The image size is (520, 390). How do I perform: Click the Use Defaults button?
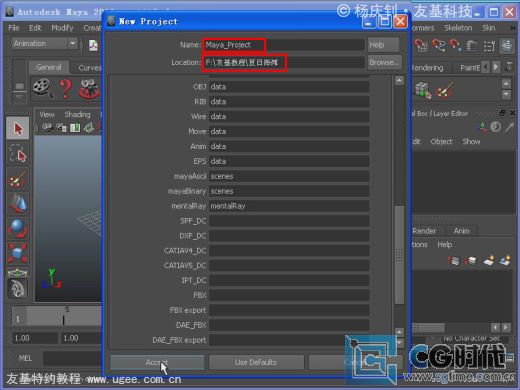256,362
